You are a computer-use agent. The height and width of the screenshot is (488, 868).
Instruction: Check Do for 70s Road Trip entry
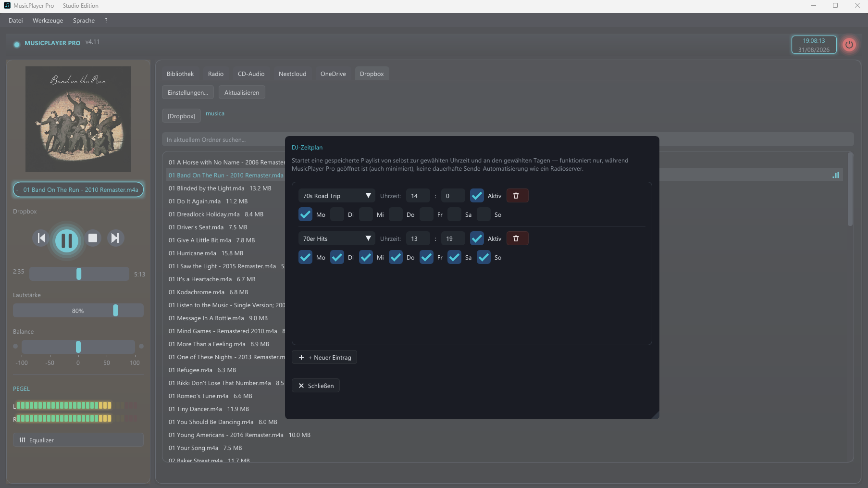point(396,214)
